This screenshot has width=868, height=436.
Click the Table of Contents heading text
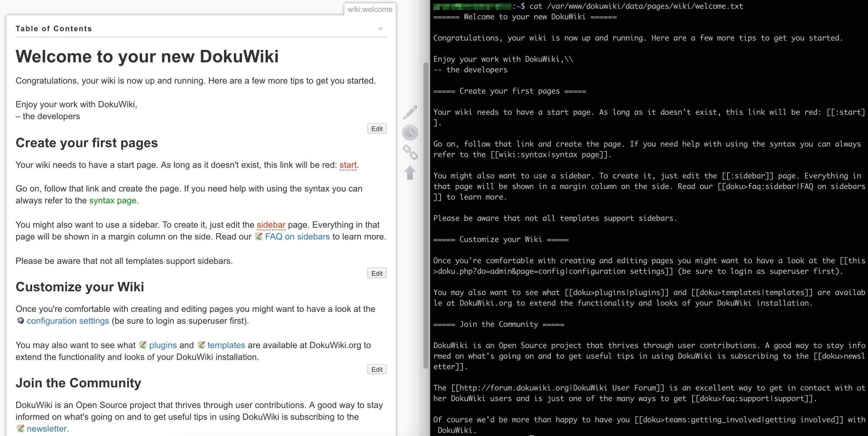click(x=54, y=29)
